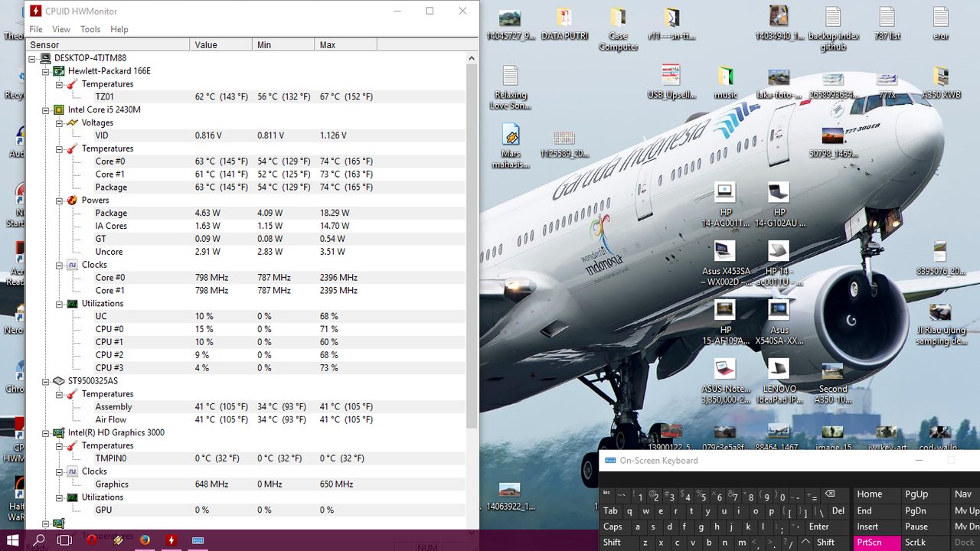Viewport: 980px width, 551px height.
Task: Toggle Caps key on On-Screen Keyboard
Action: (613, 527)
